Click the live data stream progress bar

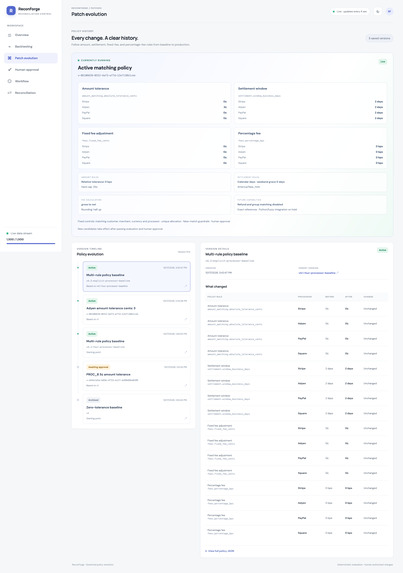[31, 243]
